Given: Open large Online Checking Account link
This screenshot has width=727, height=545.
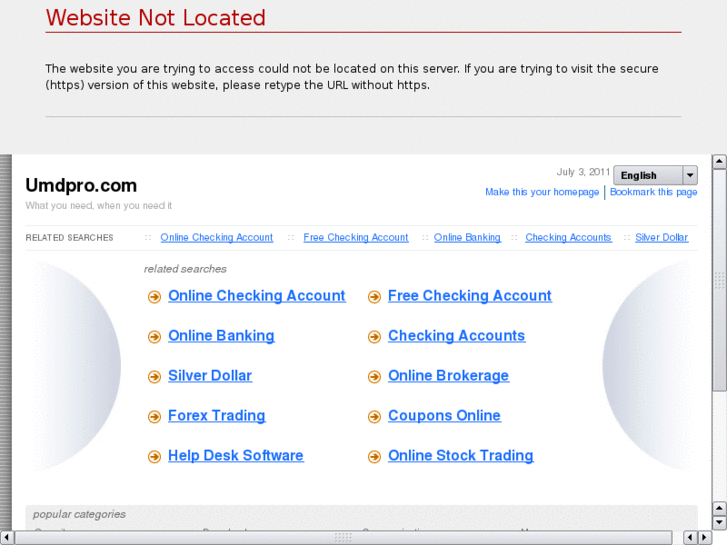Looking at the screenshot, I should coord(256,296).
